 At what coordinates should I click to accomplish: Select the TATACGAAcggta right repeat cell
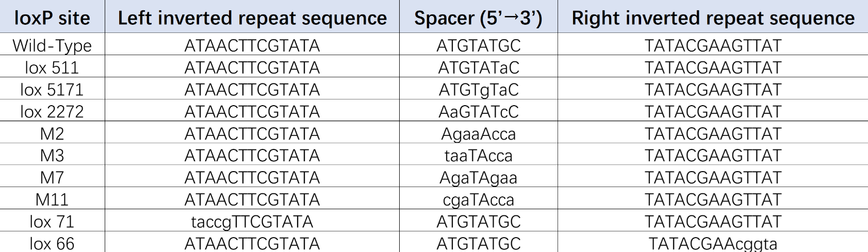pos(713,243)
